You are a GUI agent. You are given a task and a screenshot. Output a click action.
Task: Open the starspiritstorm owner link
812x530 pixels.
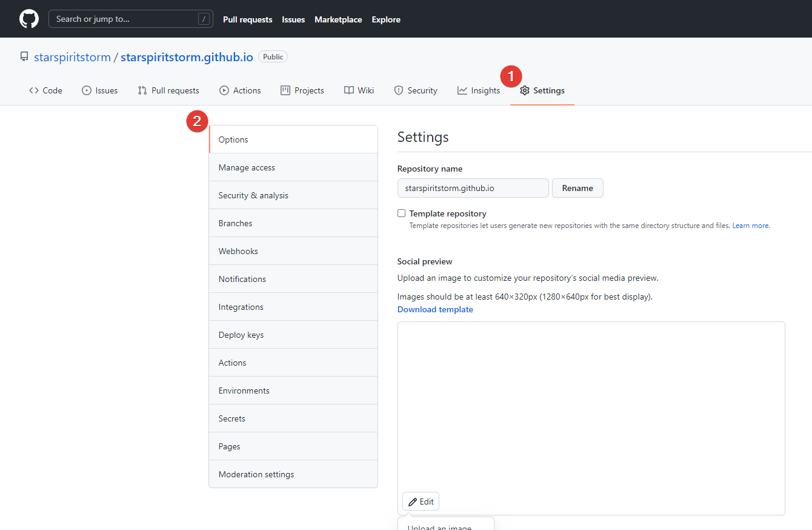click(72, 57)
